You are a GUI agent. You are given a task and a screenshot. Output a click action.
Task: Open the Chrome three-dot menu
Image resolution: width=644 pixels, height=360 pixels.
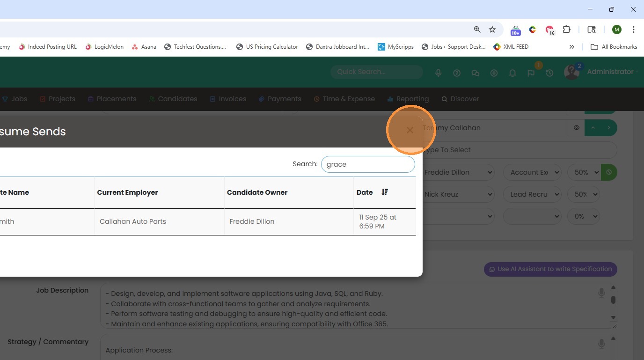pyautogui.click(x=633, y=29)
